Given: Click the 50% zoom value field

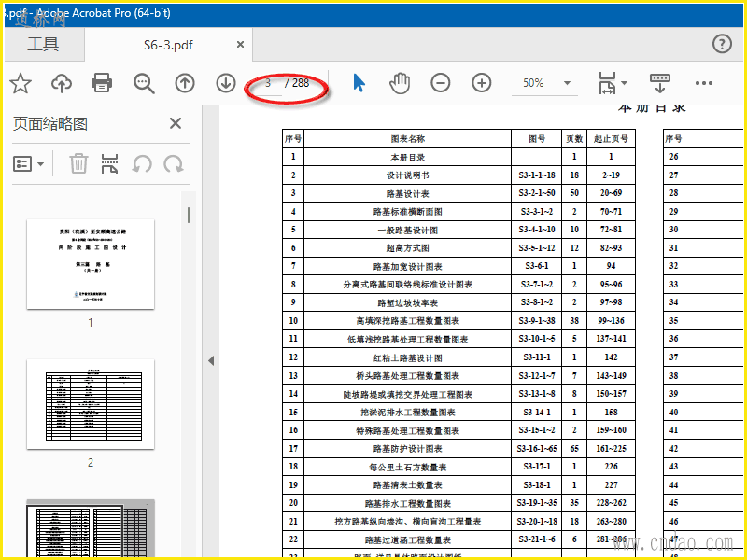Looking at the screenshot, I should (x=533, y=83).
